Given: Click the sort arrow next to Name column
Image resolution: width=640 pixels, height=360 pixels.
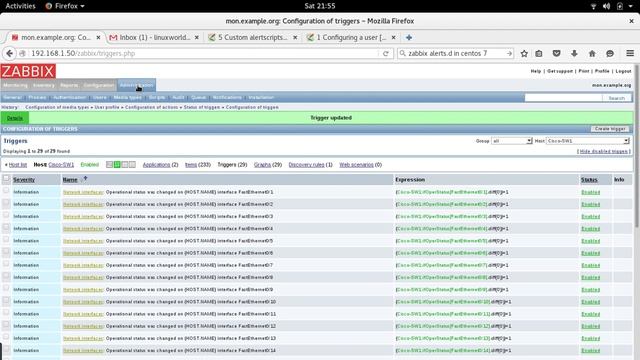Looking at the screenshot, I should click(x=85, y=179).
